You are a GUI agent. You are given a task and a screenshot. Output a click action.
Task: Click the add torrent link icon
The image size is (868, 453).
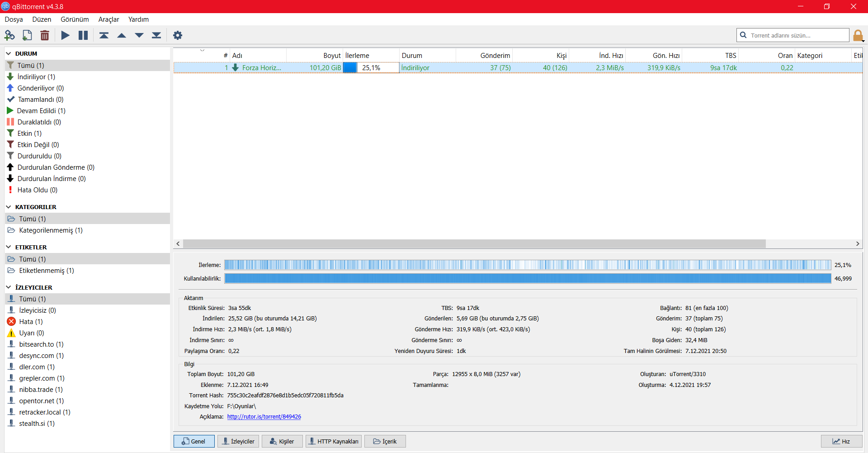pos(9,35)
